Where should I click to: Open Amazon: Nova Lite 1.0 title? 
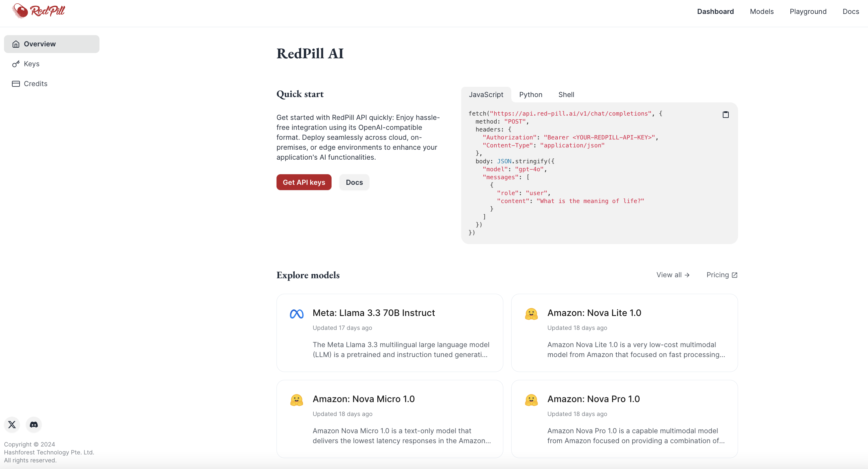pos(594,313)
